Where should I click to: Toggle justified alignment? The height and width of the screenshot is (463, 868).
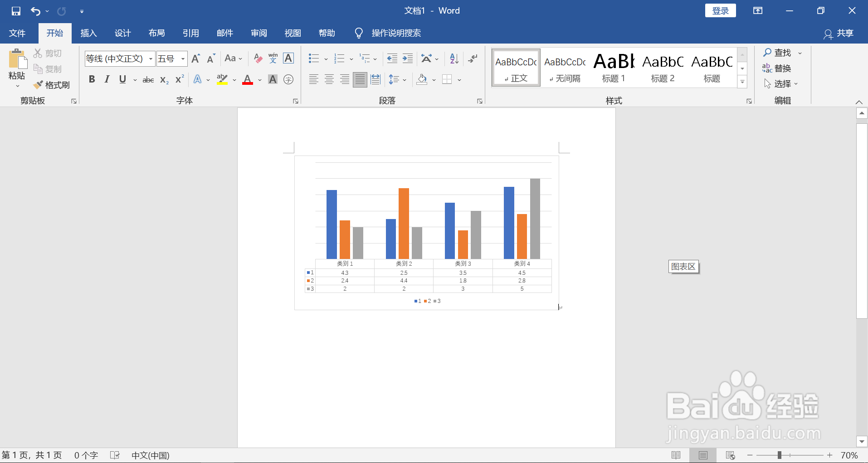(360, 80)
